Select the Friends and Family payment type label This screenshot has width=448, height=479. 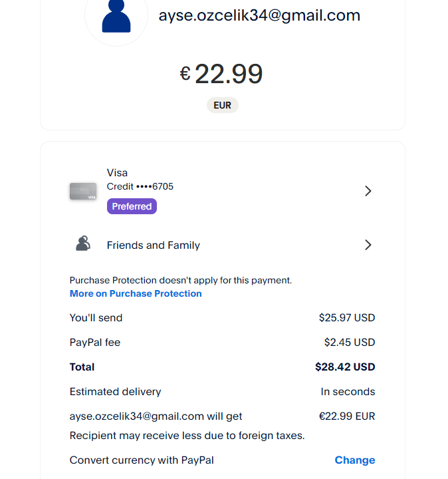coord(154,245)
